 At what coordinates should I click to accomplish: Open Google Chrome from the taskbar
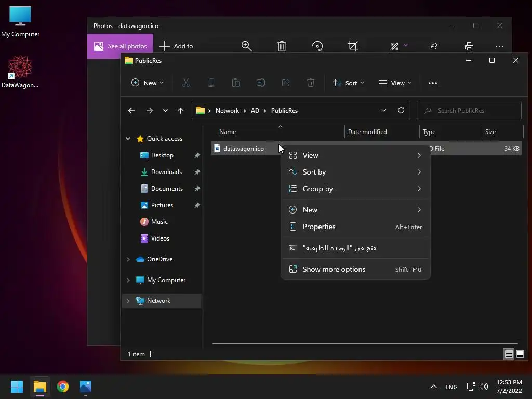[x=63, y=387]
